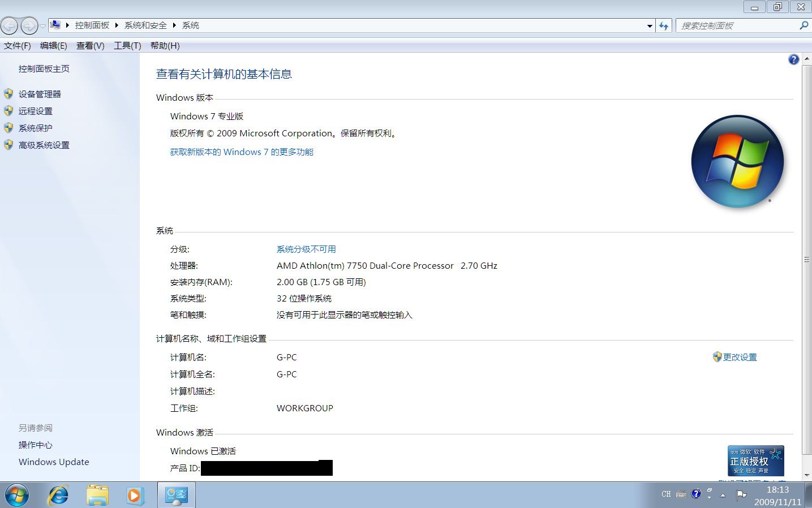The height and width of the screenshot is (508, 812).
Task: Open the 文件(F) menu
Action: (18, 46)
